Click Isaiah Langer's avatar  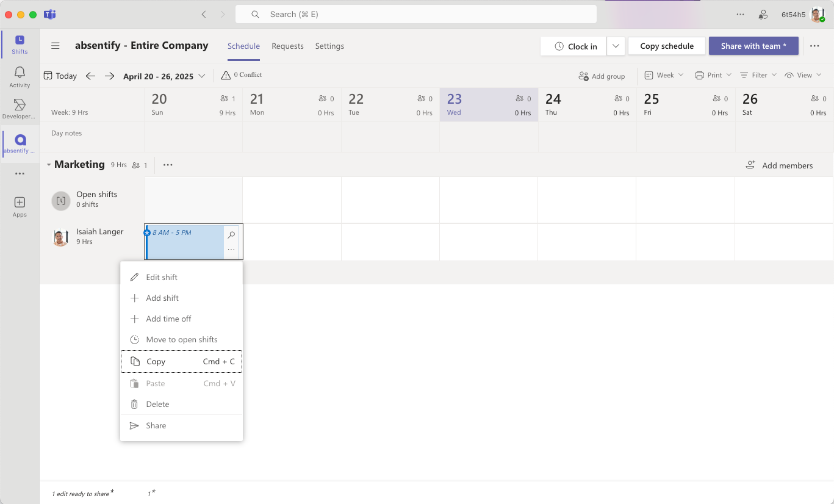tap(60, 237)
